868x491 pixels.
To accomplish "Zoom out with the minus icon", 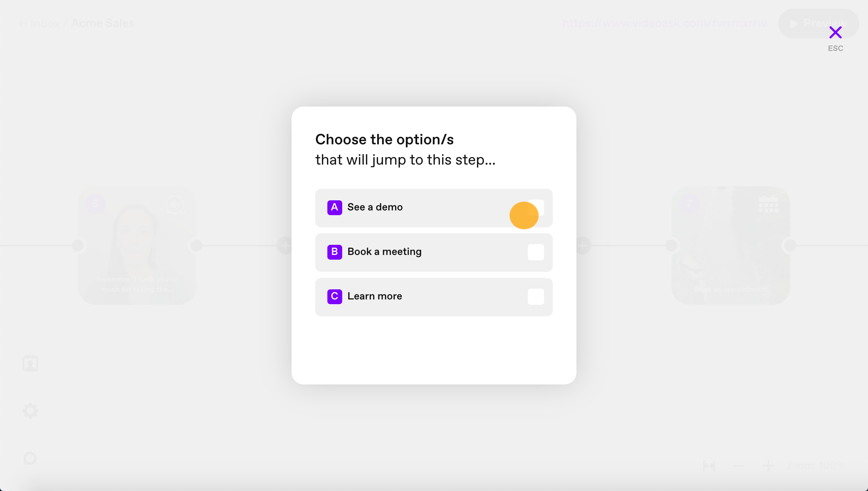I will [739, 466].
